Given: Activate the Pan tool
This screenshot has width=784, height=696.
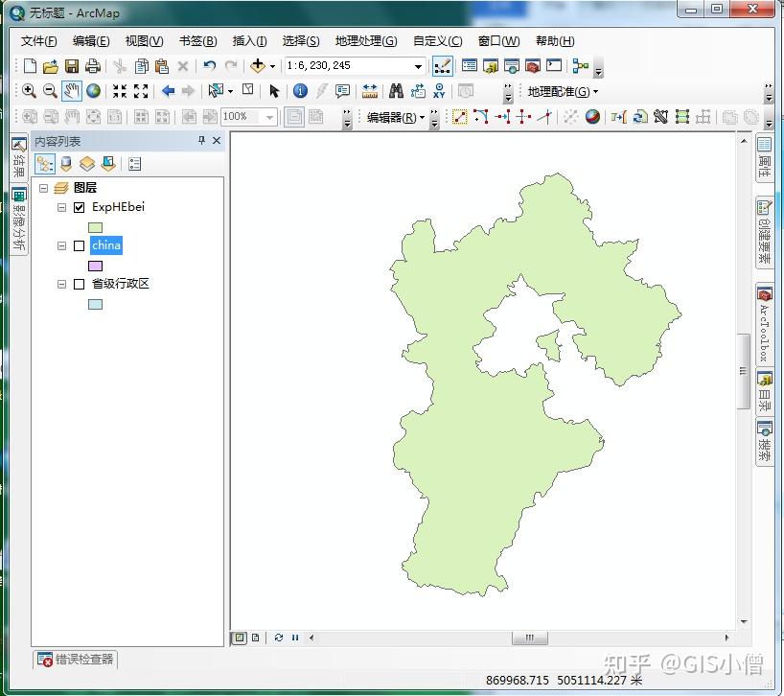Looking at the screenshot, I should pos(71,91).
